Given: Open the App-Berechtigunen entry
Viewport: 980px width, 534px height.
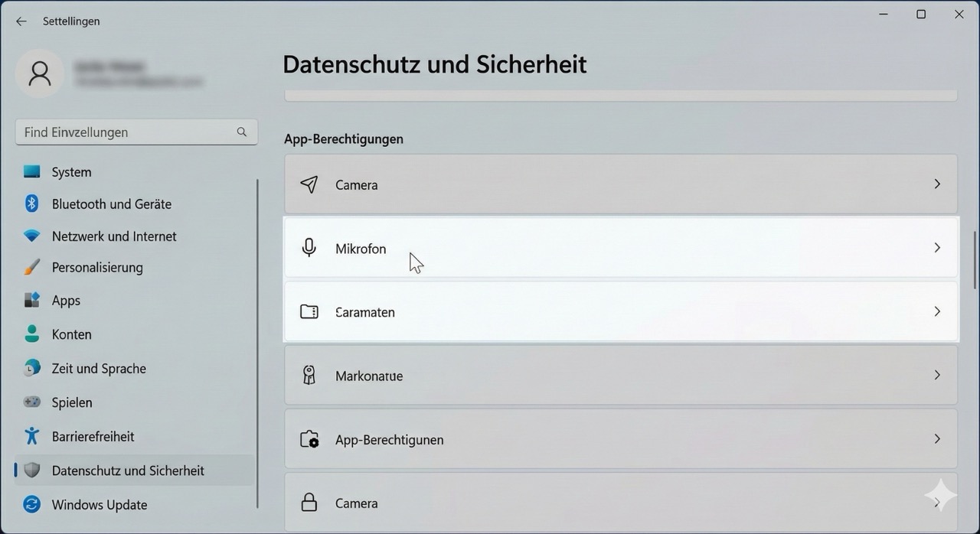Looking at the screenshot, I should (620, 439).
